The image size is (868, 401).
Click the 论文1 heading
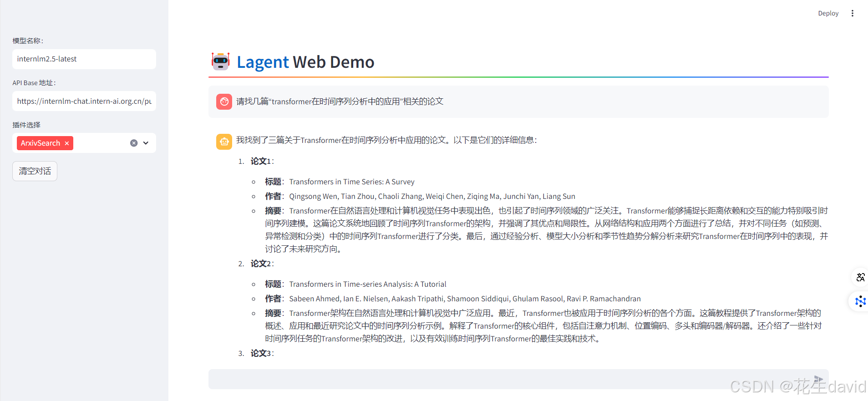point(262,161)
